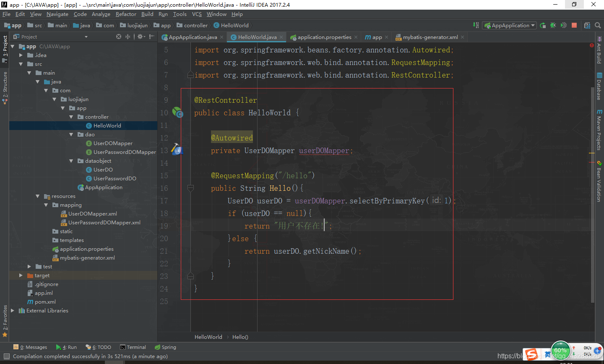This screenshot has height=364, width=604.
Task: Open the Structure tool window
Action: click(5, 87)
